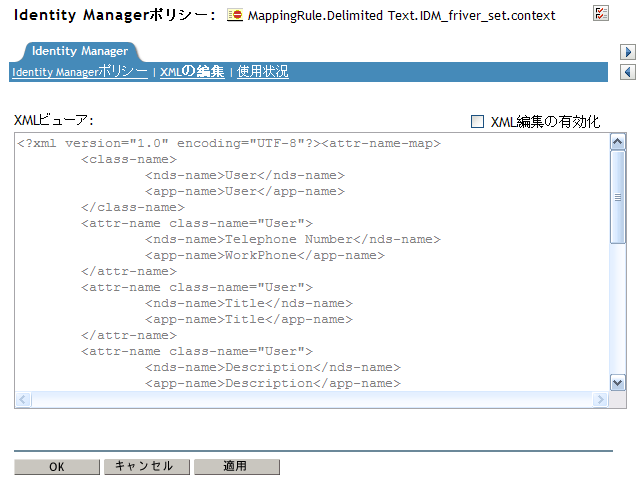Click the XMLビューア: label
Viewport: 640px width, 484px height.
pos(53,120)
